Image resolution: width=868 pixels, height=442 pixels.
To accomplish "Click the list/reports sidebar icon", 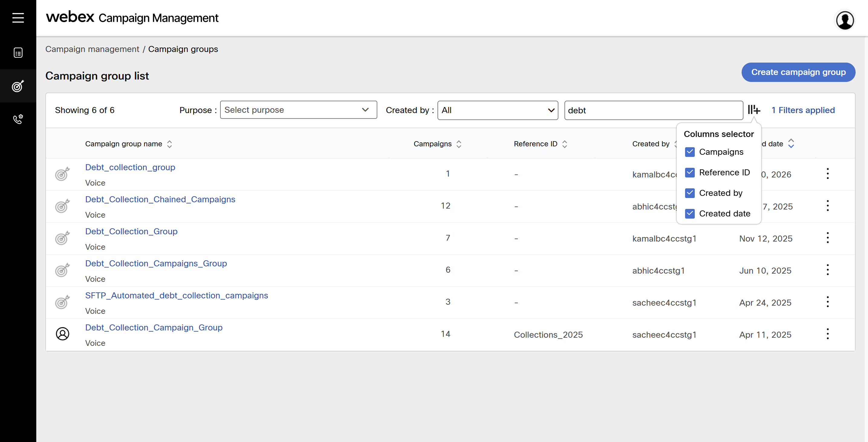I will pyautogui.click(x=18, y=53).
